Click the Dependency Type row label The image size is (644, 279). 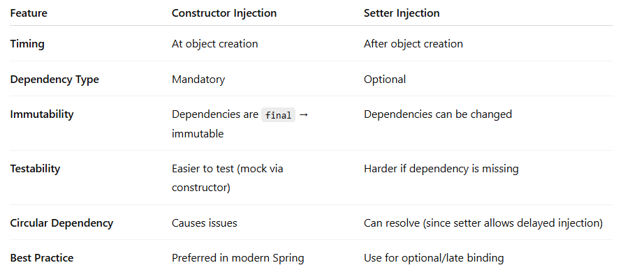pos(54,80)
